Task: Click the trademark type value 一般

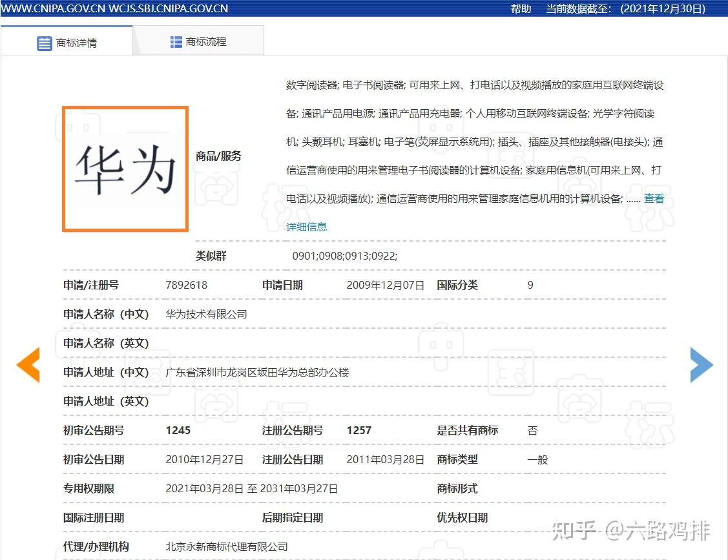Action: [x=537, y=460]
